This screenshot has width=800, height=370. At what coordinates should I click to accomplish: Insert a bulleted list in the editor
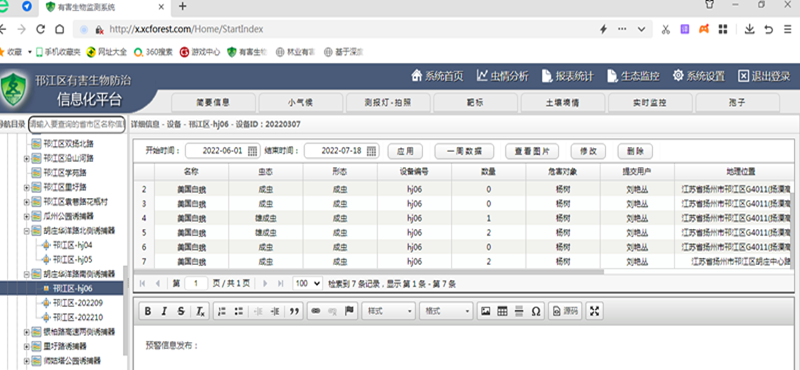point(238,311)
